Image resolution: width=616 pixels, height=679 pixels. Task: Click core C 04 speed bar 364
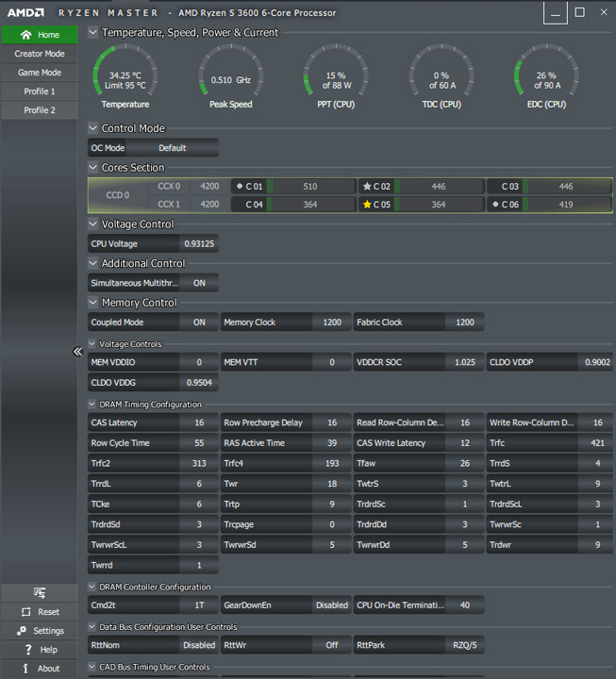pyautogui.click(x=311, y=204)
